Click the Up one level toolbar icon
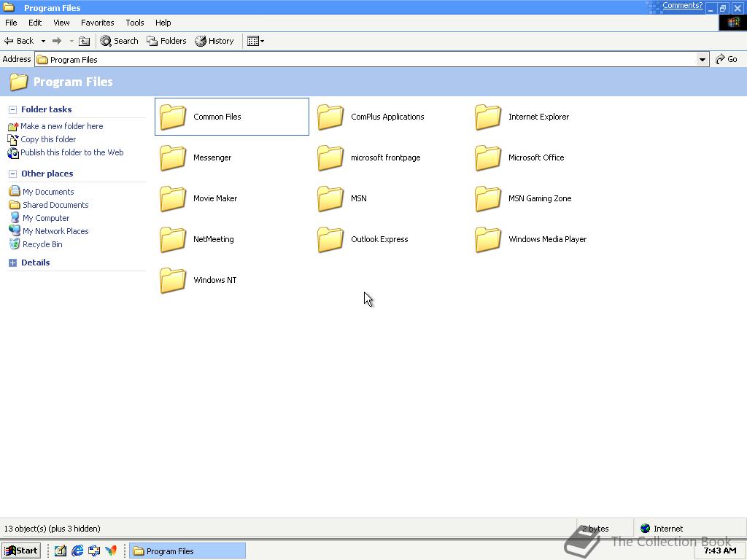Screen dimensions: 747x560 point(85,41)
